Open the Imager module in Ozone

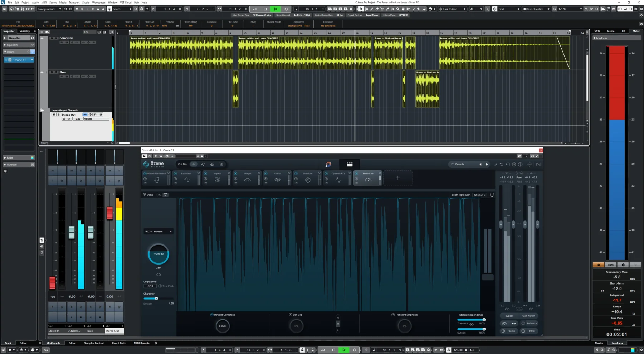click(247, 178)
